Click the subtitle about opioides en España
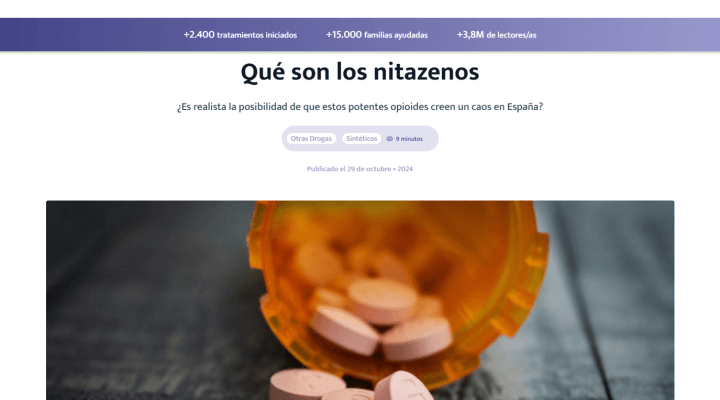Screen dimensions: 720x400 coord(360,107)
